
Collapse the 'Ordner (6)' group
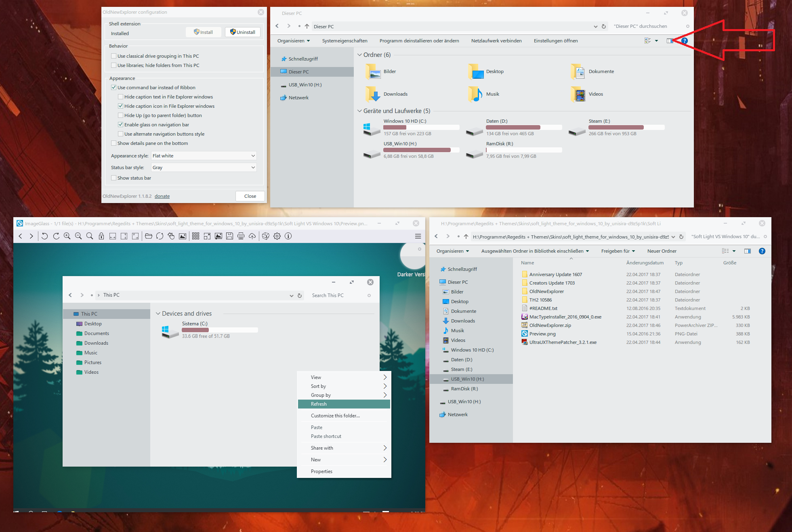coord(359,55)
